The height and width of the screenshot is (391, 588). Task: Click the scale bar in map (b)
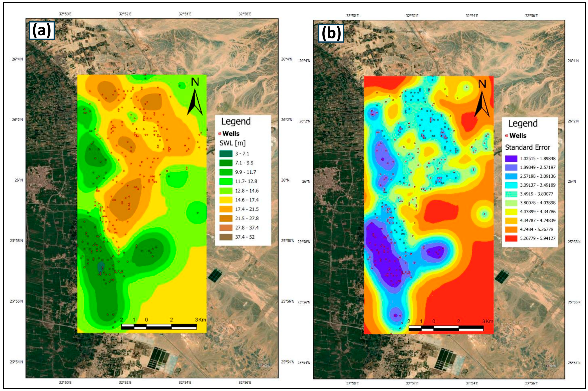click(x=446, y=328)
